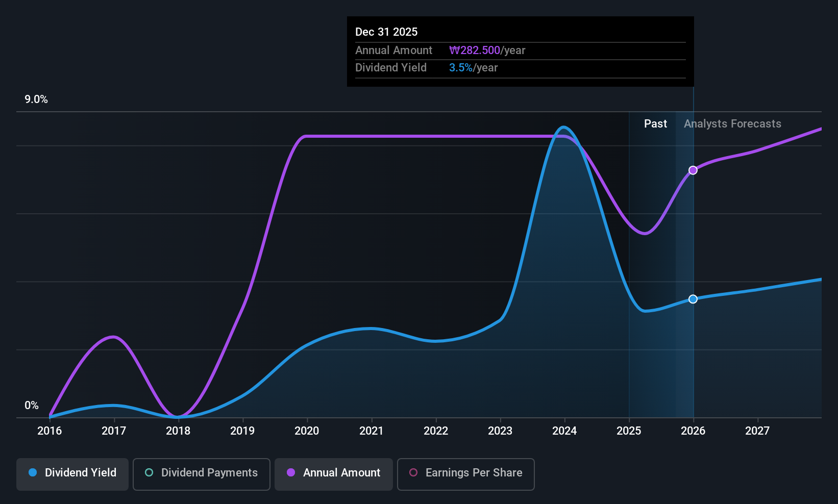
Task: Click the 3.5%/year yield value in tooltip
Action: pos(473,68)
